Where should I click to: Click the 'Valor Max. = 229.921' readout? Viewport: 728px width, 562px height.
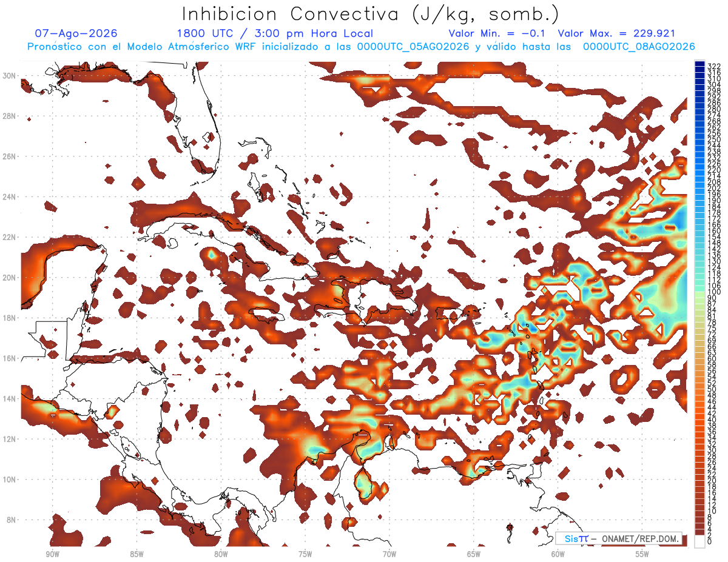pyautogui.click(x=616, y=33)
